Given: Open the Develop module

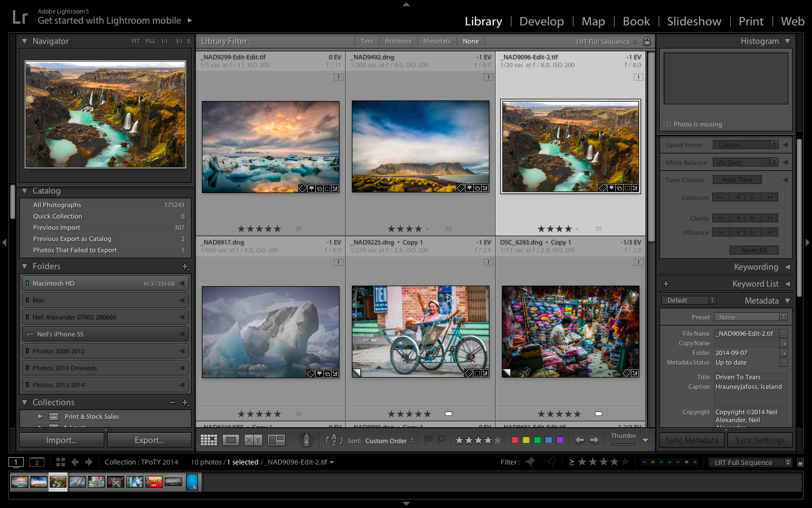Looking at the screenshot, I should (x=541, y=21).
